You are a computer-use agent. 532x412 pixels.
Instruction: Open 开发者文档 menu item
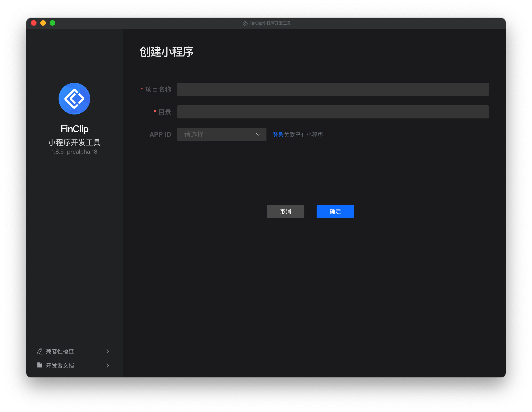coord(60,365)
